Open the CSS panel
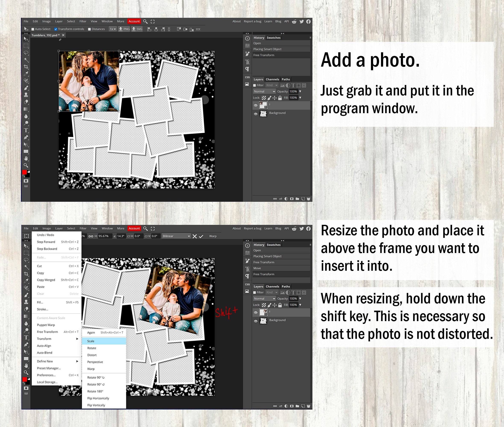This screenshot has height=427, width=504. [247, 77]
